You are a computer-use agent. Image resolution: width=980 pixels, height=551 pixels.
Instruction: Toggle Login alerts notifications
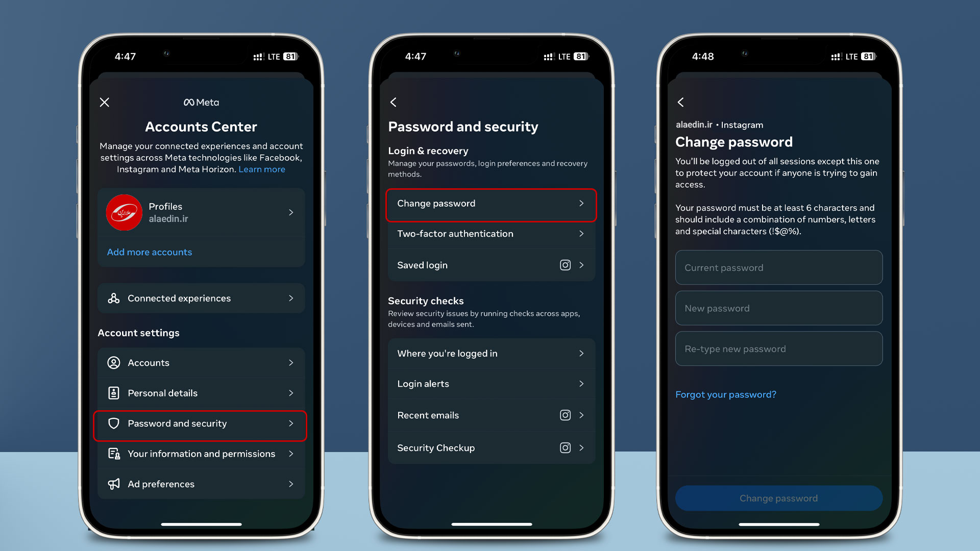point(490,384)
